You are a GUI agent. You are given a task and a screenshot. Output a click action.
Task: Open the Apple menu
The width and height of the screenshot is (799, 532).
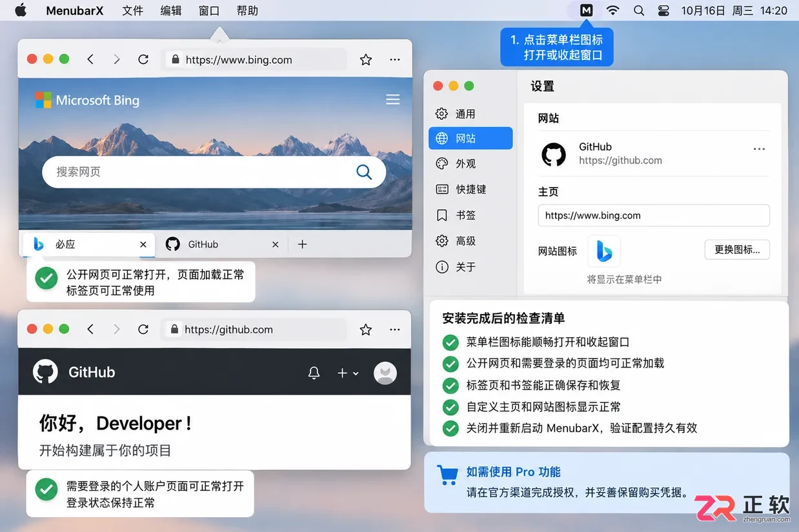coord(21,10)
